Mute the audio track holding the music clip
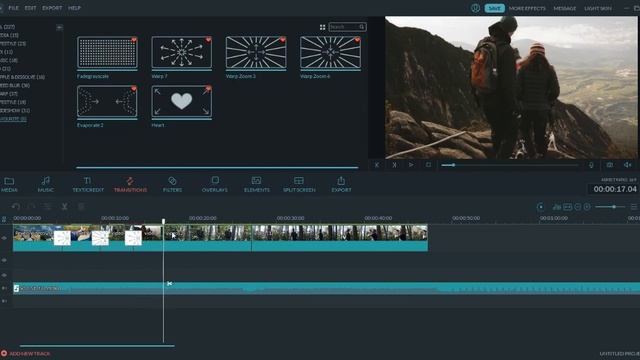 [x=4, y=288]
